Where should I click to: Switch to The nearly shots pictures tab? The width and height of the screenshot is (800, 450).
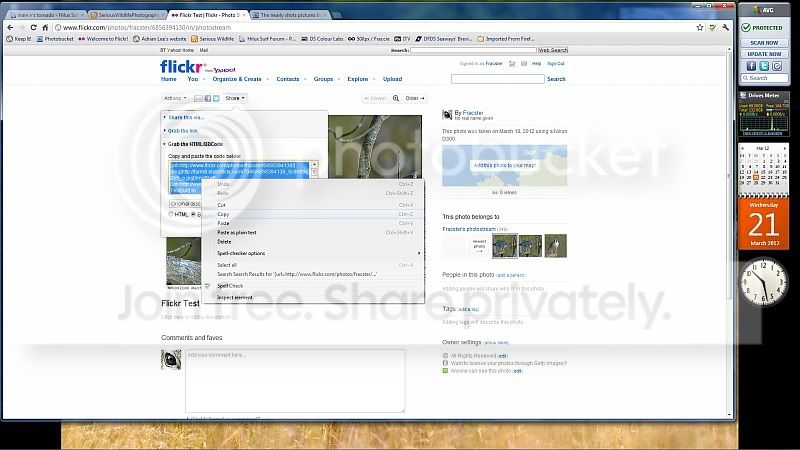290,15
